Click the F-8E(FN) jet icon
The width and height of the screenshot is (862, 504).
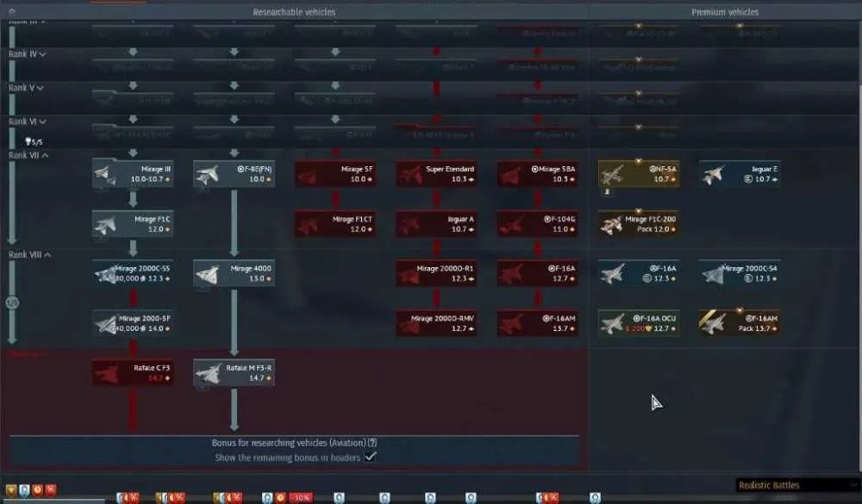[x=207, y=174]
